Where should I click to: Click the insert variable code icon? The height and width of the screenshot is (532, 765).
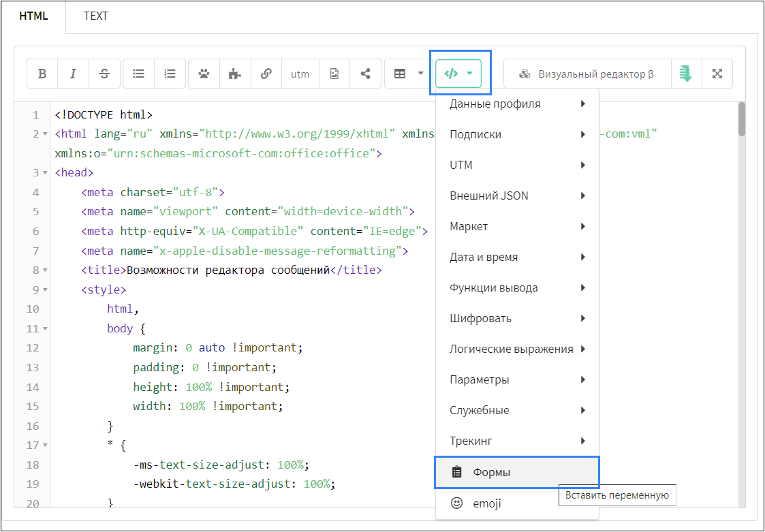(x=451, y=74)
